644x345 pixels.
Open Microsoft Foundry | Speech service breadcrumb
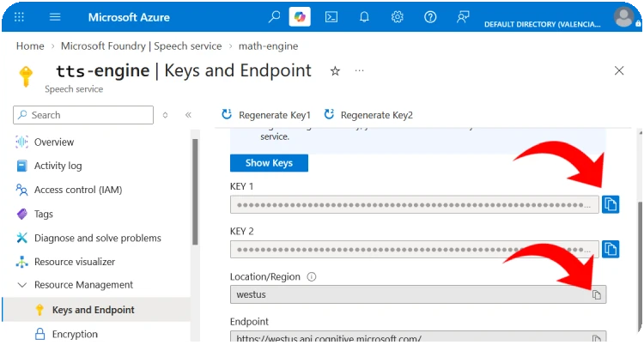142,46
